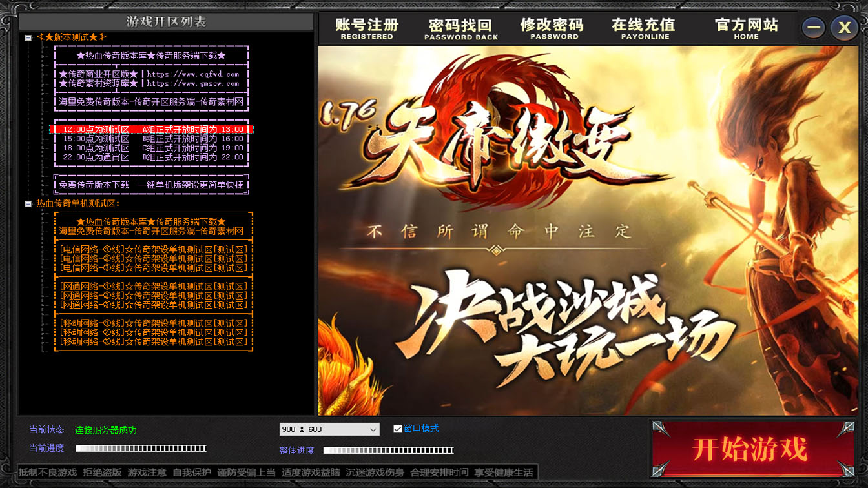
Task: Choose 移动网络-③线 standalone test server
Action: 153,341
